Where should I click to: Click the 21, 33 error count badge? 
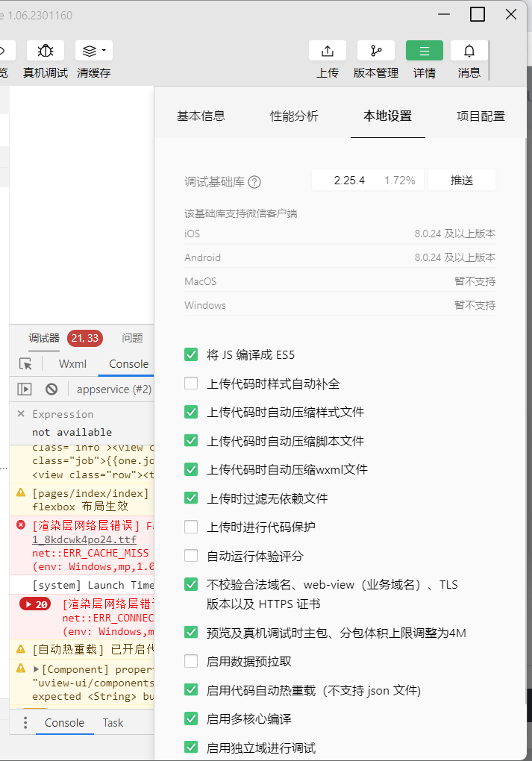pos(85,338)
